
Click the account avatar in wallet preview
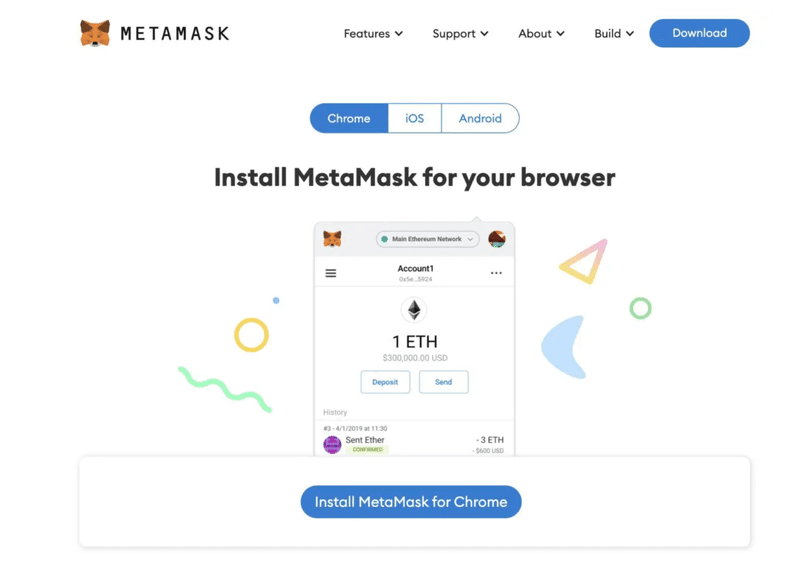(497, 239)
